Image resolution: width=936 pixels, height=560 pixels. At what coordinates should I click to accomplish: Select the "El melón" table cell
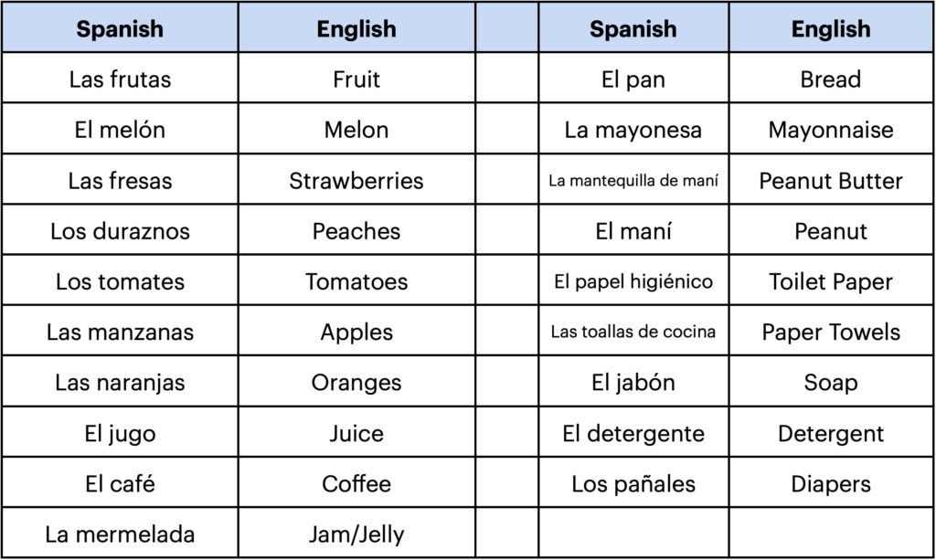[120, 130]
